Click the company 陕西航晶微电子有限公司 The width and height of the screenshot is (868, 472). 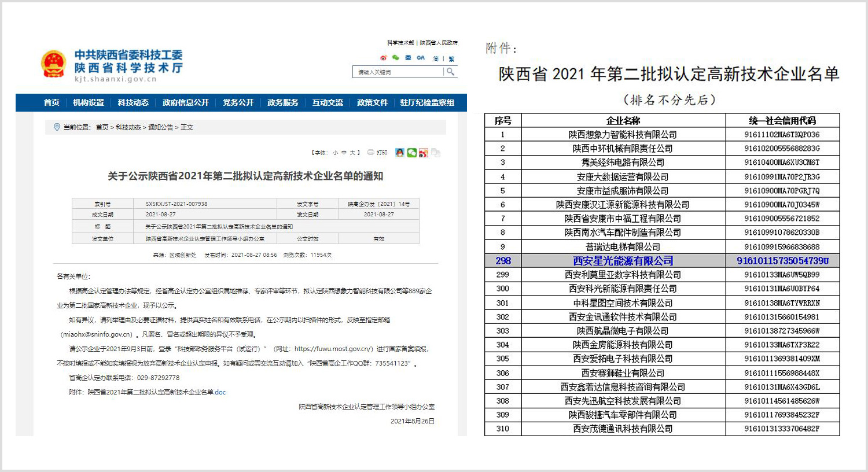click(623, 331)
